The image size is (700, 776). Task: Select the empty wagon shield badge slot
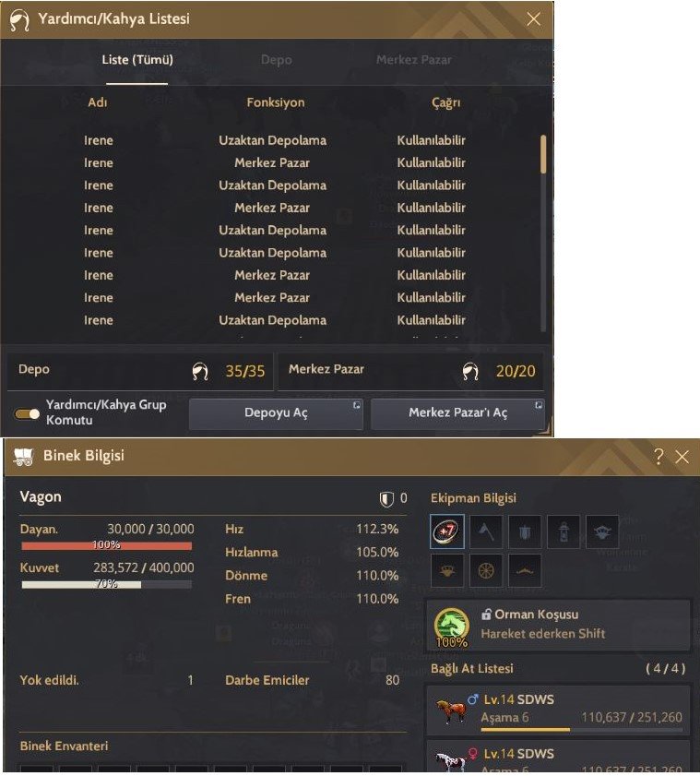click(525, 531)
